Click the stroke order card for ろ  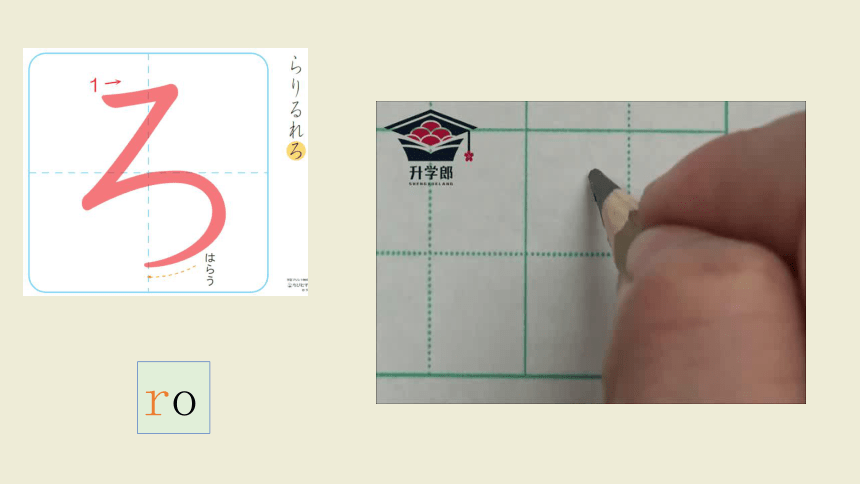click(x=165, y=172)
